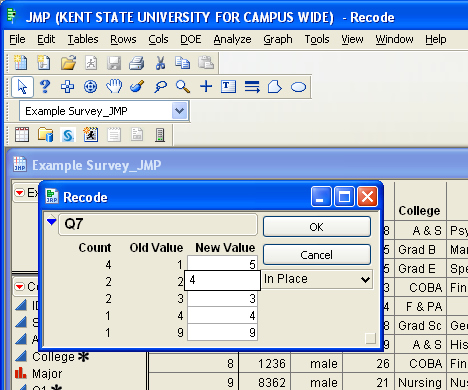Open the Columns panel red triangle menu
Viewport: 468px width, 390px height.
coord(20,287)
